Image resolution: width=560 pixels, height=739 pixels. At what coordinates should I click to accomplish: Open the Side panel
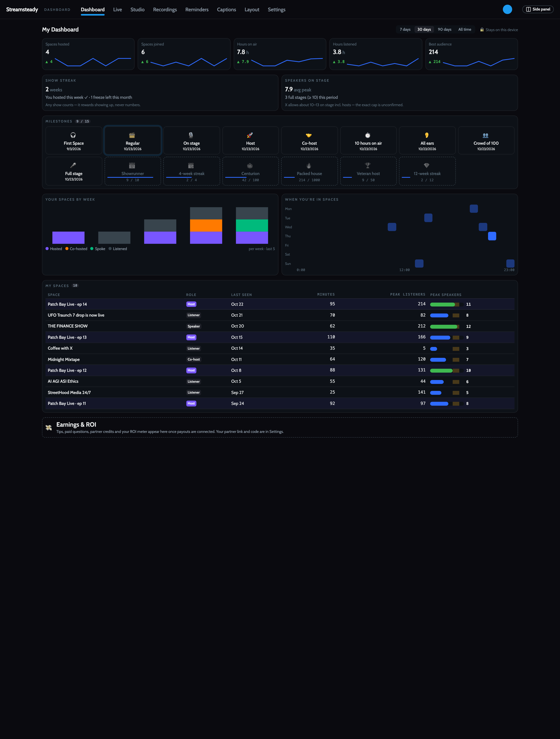[x=538, y=9]
